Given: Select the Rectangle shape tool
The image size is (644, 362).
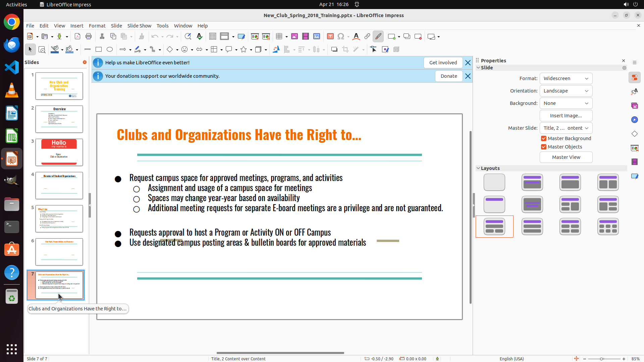Looking at the screenshot, I should (x=99, y=50).
